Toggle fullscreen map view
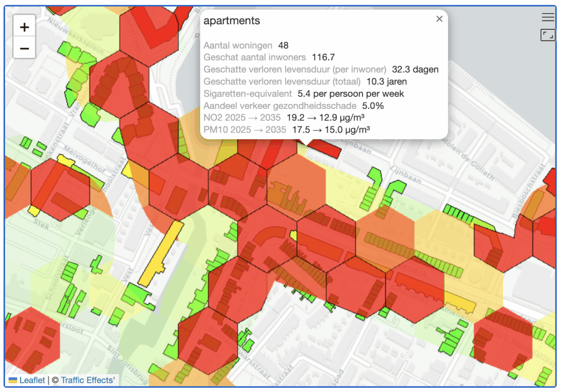The width and height of the screenshot is (561, 392). pos(547,35)
